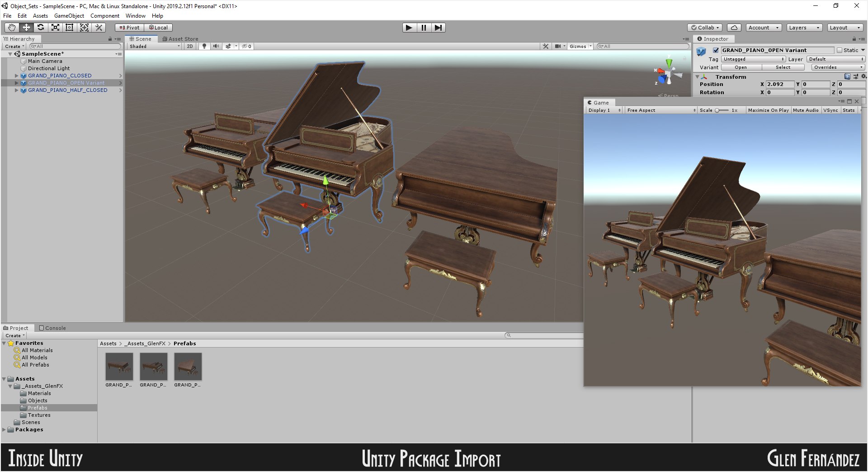
Task: Open scene component tools icon
Action: (546, 46)
